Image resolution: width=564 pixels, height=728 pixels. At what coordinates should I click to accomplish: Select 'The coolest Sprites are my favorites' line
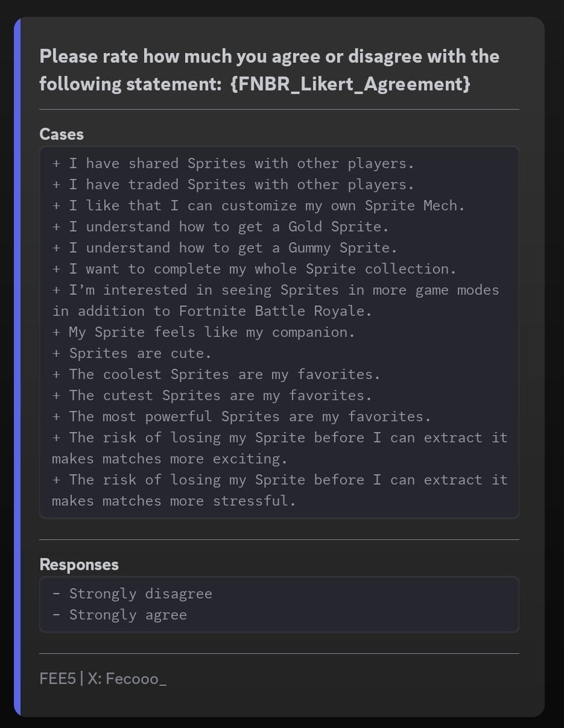click(x=216, y=374)
